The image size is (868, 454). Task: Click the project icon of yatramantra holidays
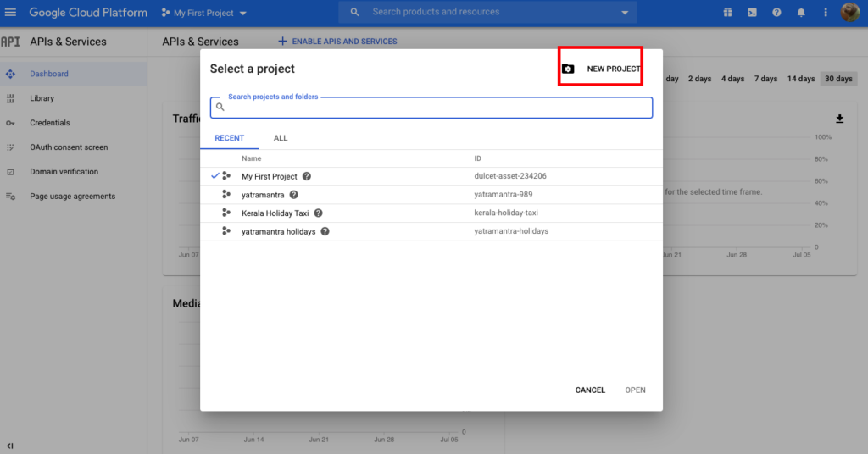click(x=225, y=231)
